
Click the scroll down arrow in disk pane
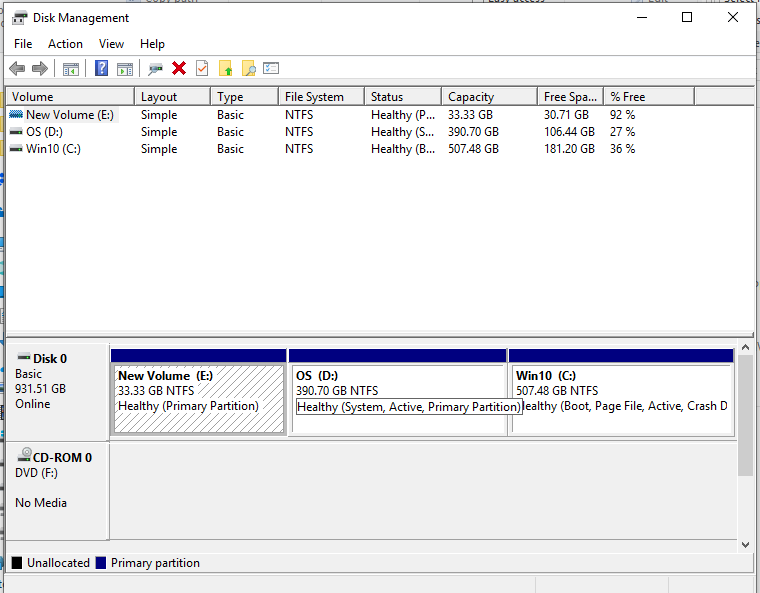[x=745, y=545]
